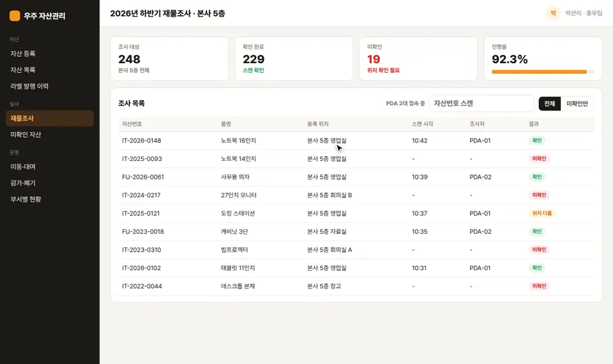The image size is (613, 364).
Task: Select asset IT-2026-0102
Action: pyautogui.click(x=141, y=268)
